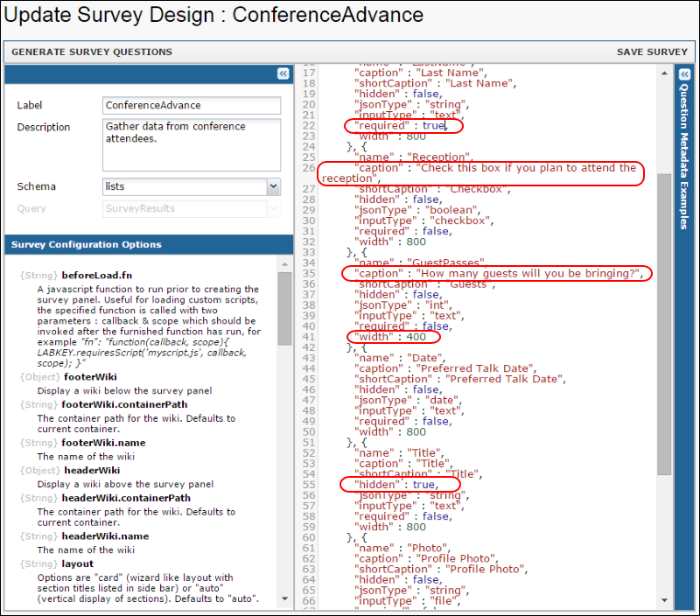700x616 pixels.
Task: Click Save Survey button
Action: coord(652,52)
